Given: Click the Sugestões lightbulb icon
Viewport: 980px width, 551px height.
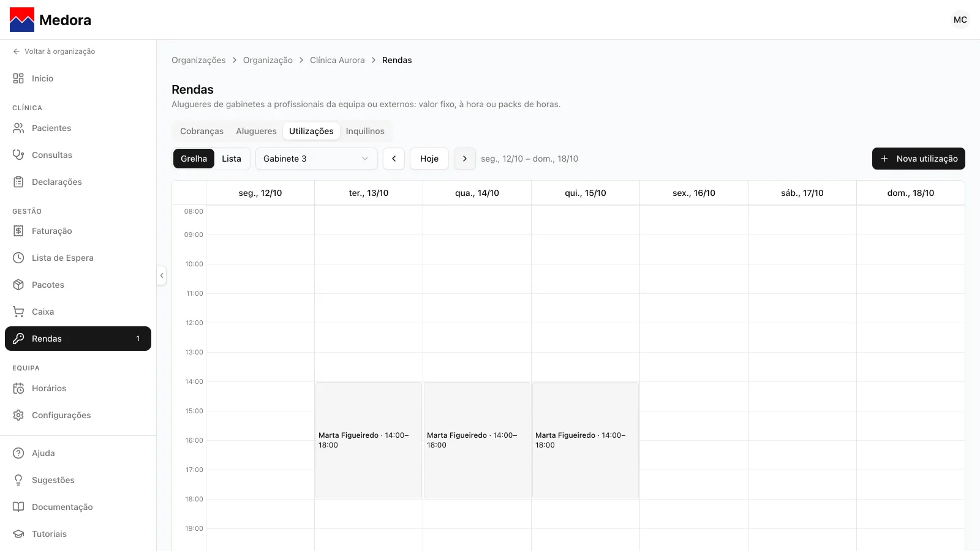Looking at the screenshot, I should click(18, 480).
